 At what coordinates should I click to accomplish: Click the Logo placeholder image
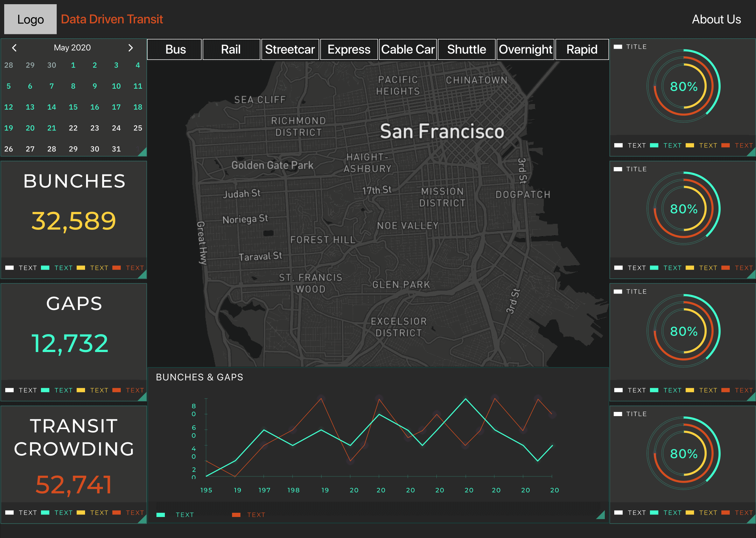30,19
